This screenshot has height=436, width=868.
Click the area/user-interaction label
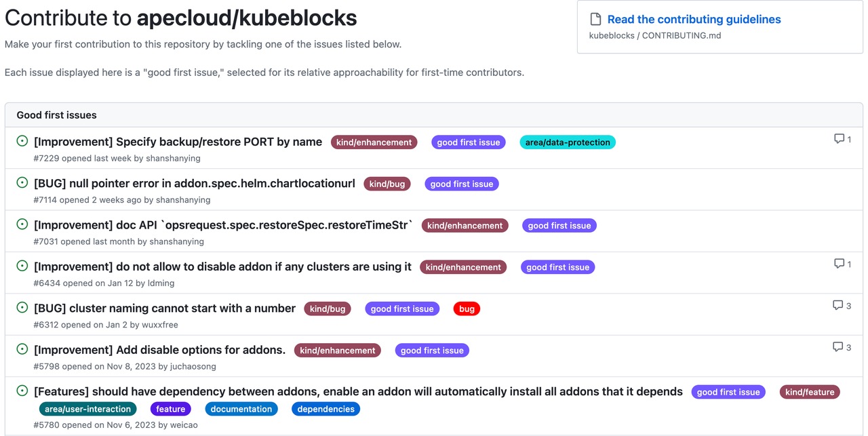[x=87, y=409]
